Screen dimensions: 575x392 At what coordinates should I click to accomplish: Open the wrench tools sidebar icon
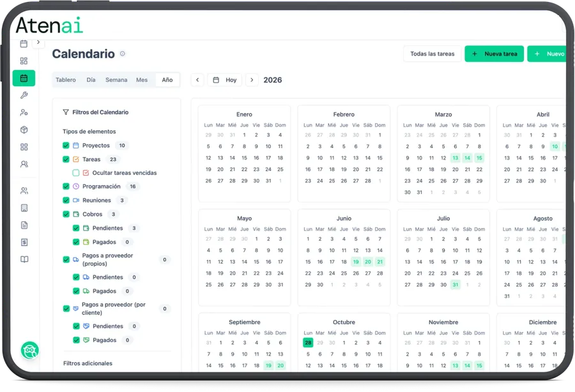tap(24, 95)
